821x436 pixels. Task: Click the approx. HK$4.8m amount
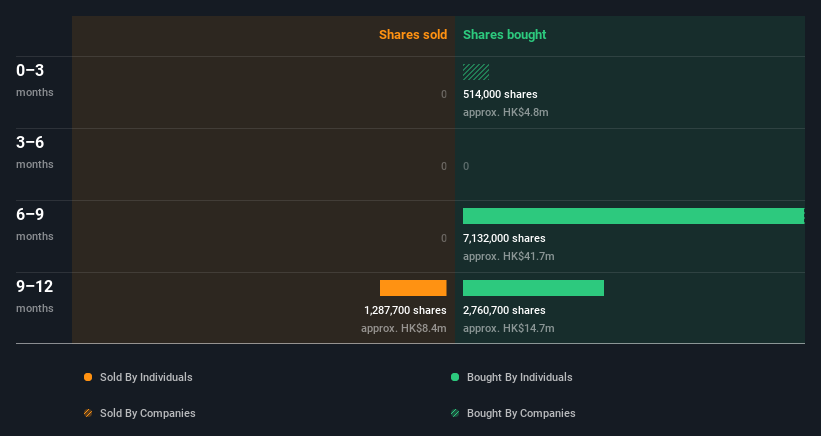(506, 112)
